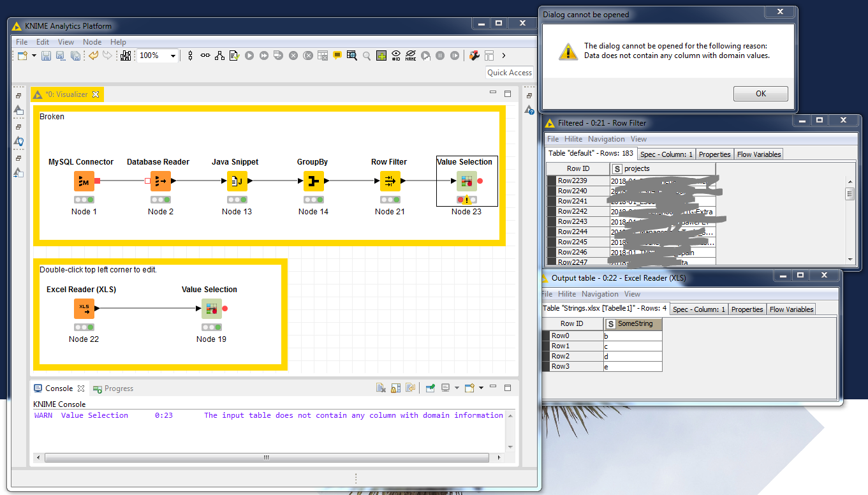Toggle the hide node names toolbar icon
868x495 pixels.
point(411,56)
